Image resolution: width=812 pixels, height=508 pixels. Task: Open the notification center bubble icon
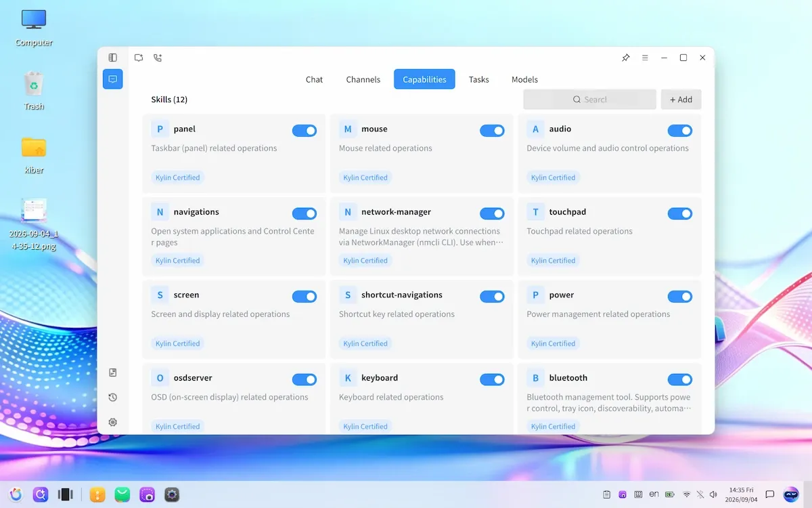(769, 494)
